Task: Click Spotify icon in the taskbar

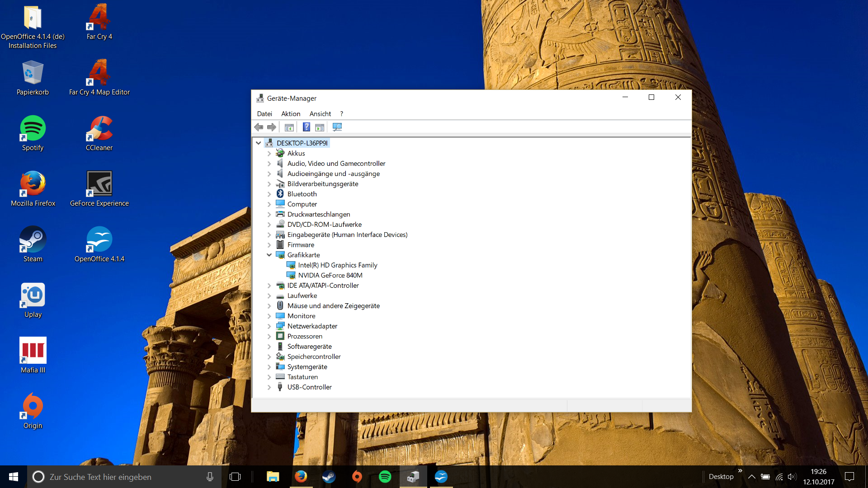Action: (x=385, y=477)
